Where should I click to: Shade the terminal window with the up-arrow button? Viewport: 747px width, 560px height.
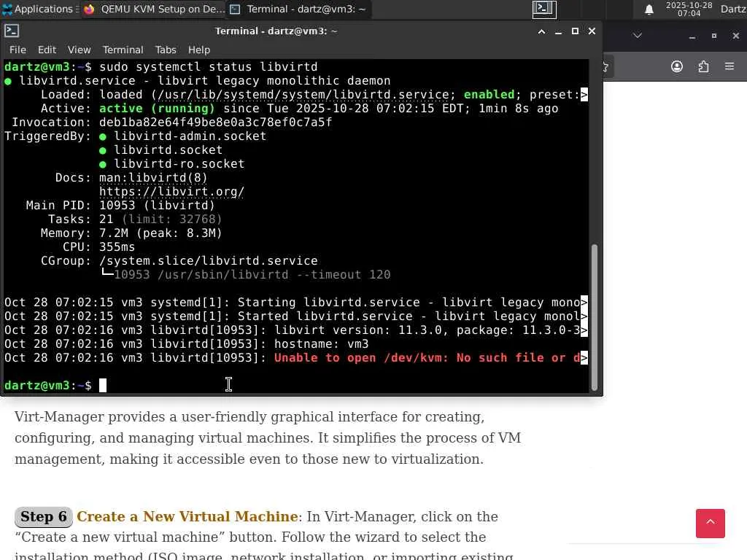[x=542, y=31]
